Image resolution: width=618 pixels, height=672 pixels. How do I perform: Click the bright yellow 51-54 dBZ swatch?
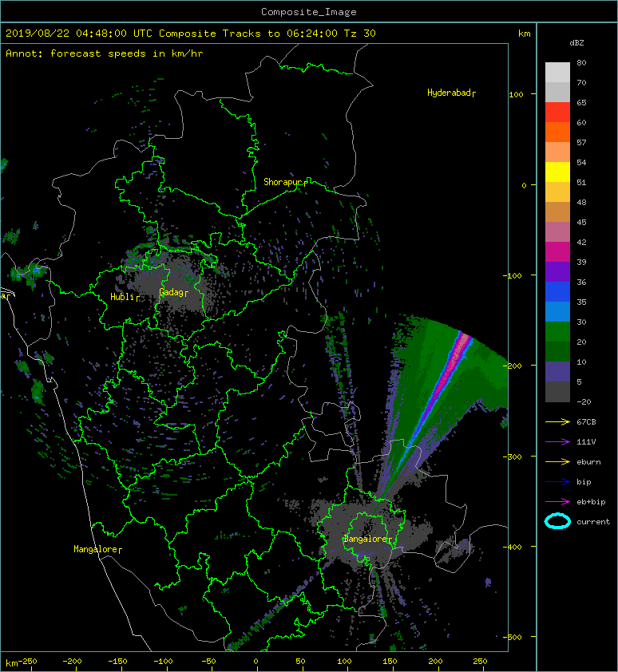click(557, 172)
